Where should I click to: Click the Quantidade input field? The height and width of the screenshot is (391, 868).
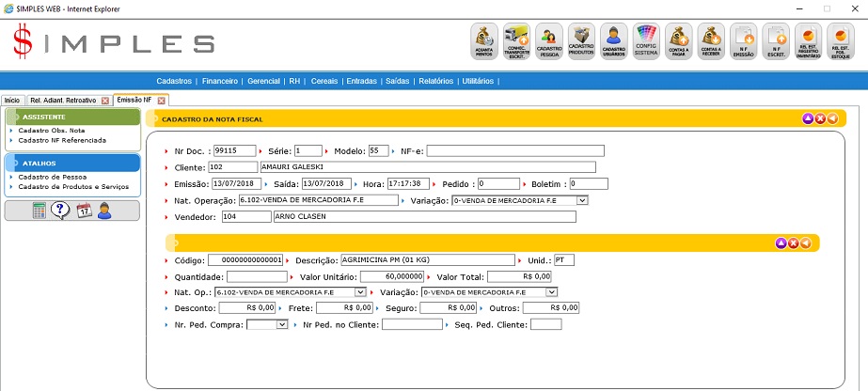(257, 276)
